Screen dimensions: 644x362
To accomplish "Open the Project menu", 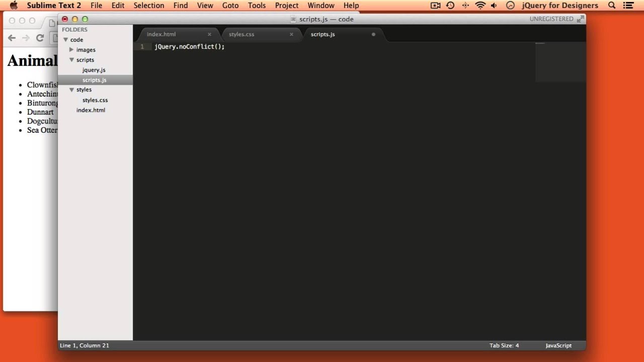I will 287,6.
